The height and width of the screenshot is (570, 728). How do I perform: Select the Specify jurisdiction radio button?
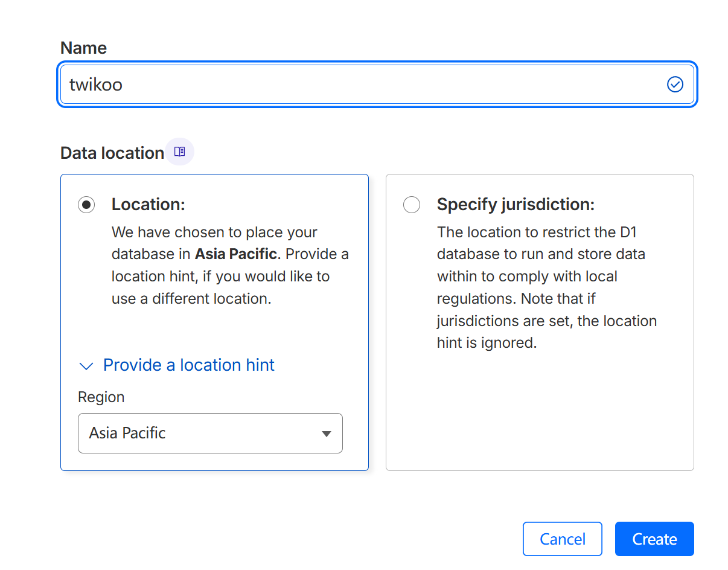coord(412,205)
